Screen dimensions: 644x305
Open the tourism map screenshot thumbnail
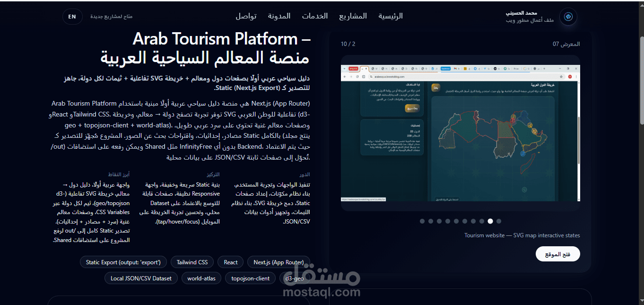460,133
